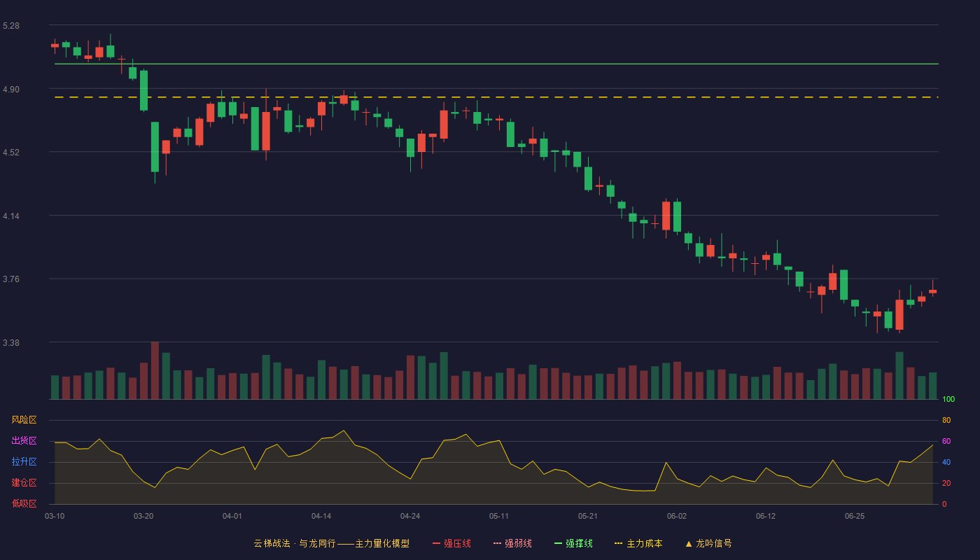980x560 pixels.
Task: Click the 06-25 date axis label
Action: coord(855,516)
